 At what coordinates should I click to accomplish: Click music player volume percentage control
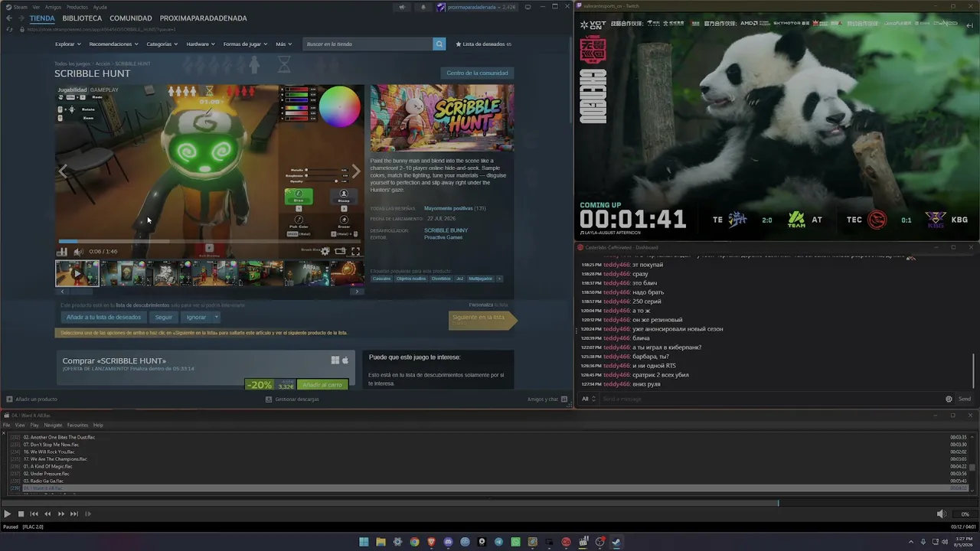tap(965, 514)
